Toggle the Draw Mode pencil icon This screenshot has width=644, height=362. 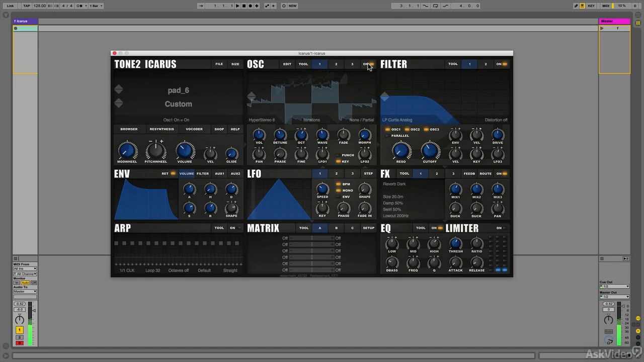(576, 6)
